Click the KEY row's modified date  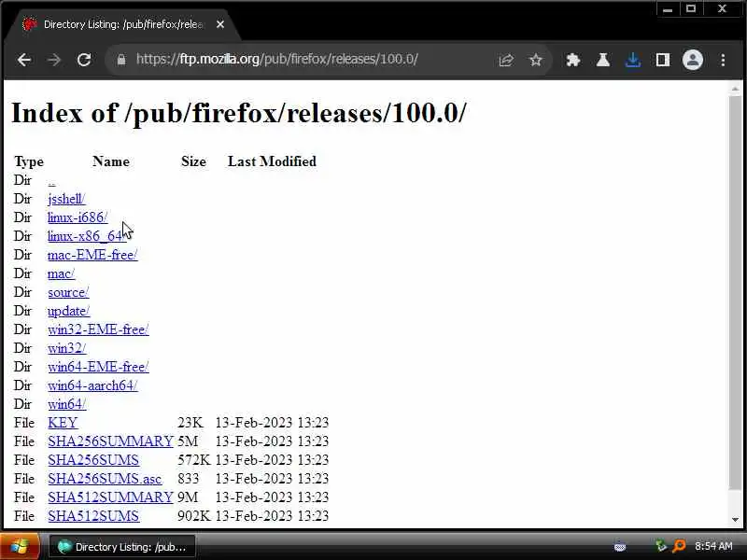272,423
